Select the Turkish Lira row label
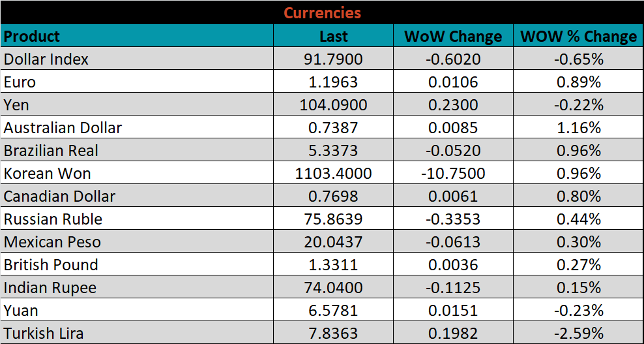 [x=44, y=334]
